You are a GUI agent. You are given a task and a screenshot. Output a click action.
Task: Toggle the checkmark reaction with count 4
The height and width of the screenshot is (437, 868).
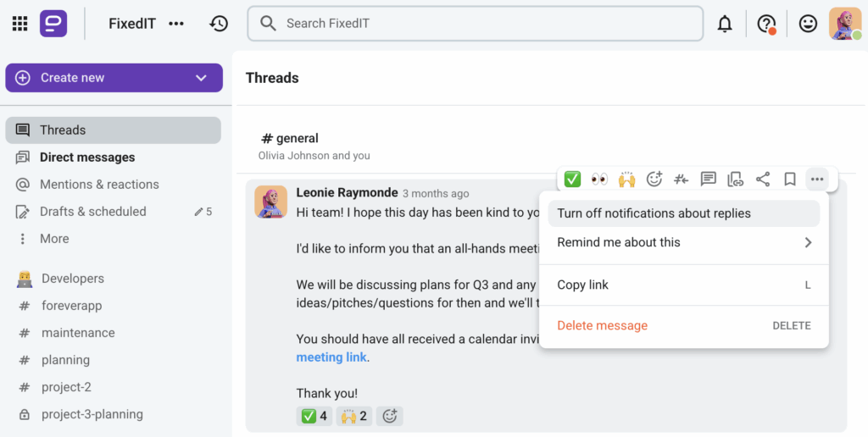pyautogui.click(x=314, y=416)
